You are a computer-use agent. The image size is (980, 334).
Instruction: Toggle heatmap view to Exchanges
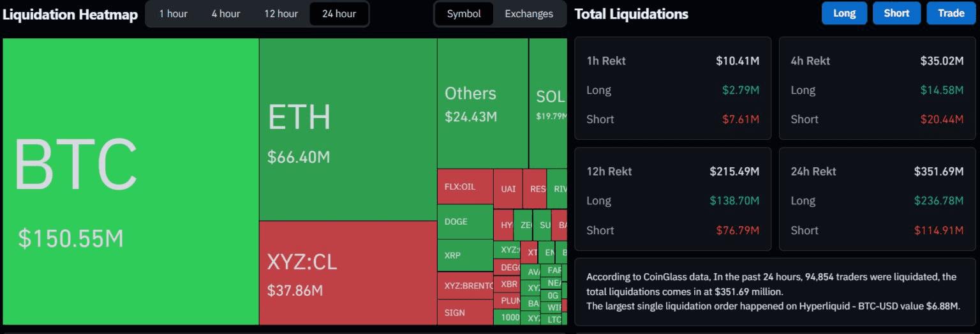pos(529,13)
